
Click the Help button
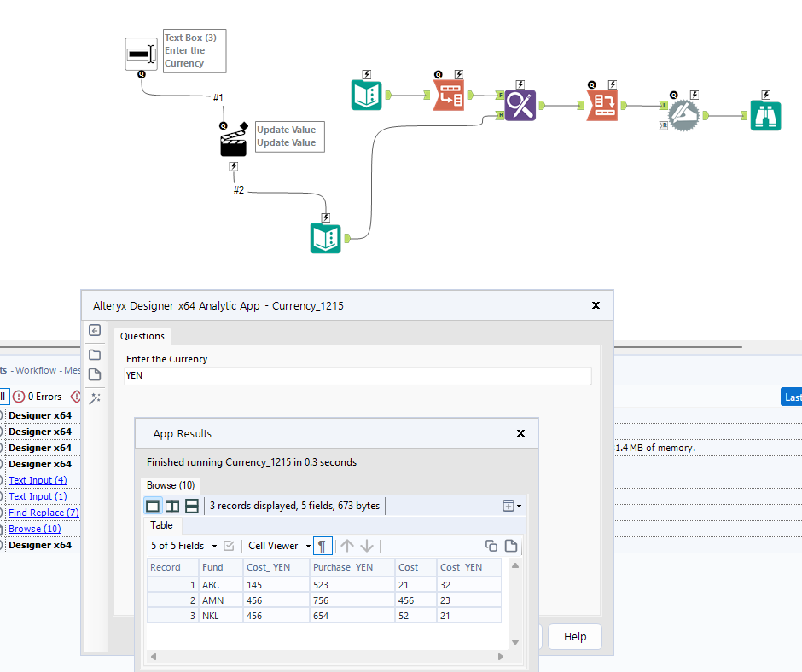[575, 637]
